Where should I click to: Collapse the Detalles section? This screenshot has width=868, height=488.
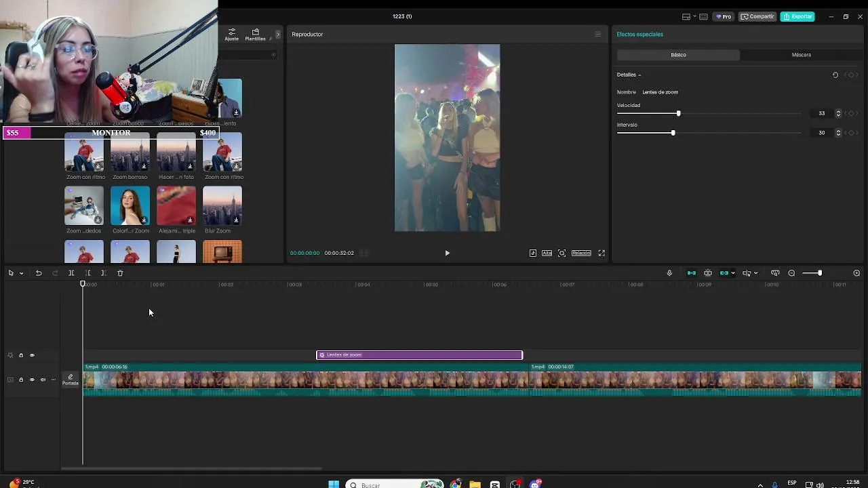pyautogui.click(x=639, y=75)
